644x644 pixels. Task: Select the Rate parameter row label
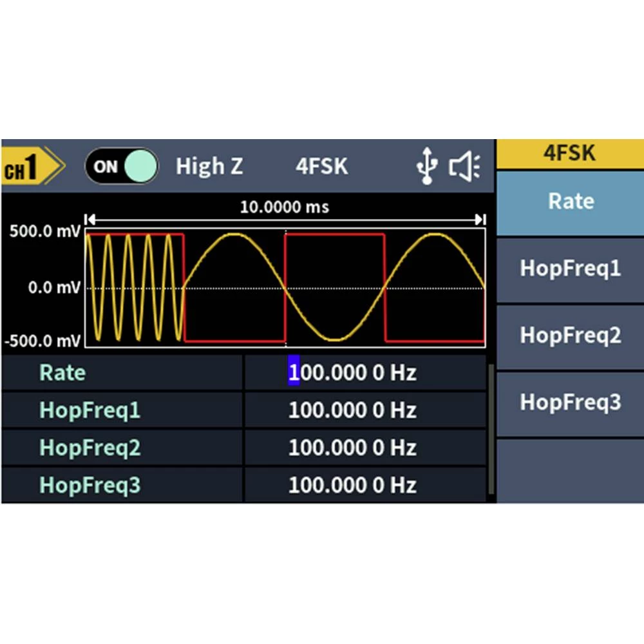62,373
